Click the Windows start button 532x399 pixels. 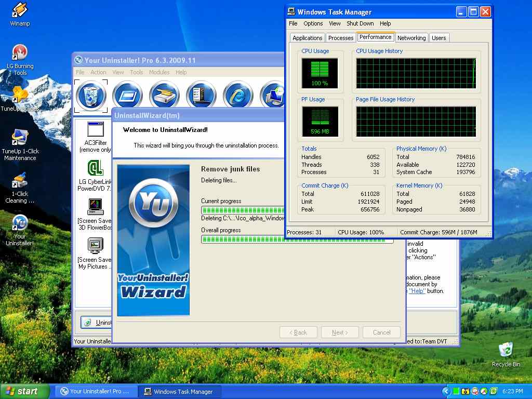click(x=24, y=391)
